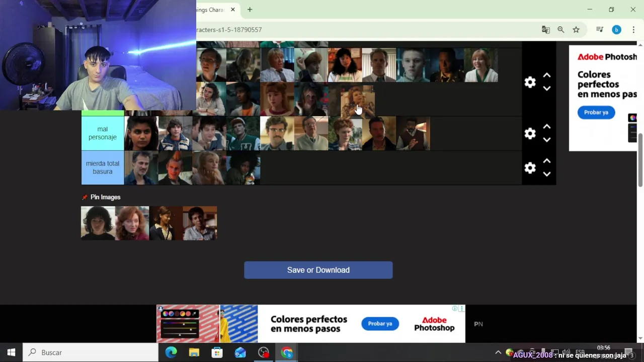644x362 pixels.
Task: Open the Chrome three-dot menu
Action: coord(633,30)
